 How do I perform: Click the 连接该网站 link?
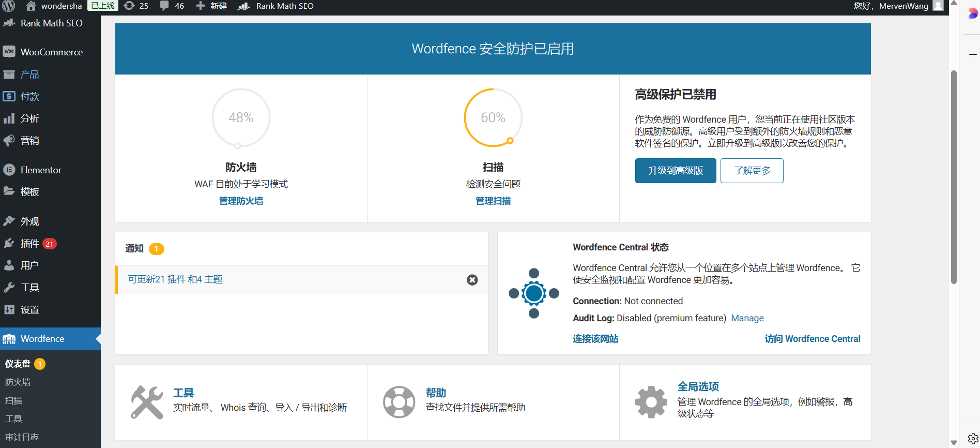(595, 339)
